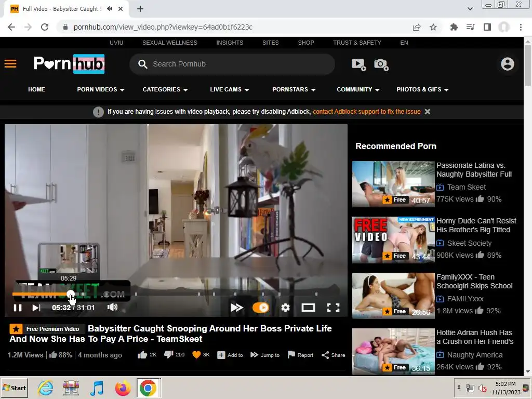This screenshot has width=532, height=399.
Task: Open recommended thumbnail with 40:57 duration
Action: point(393,184)
